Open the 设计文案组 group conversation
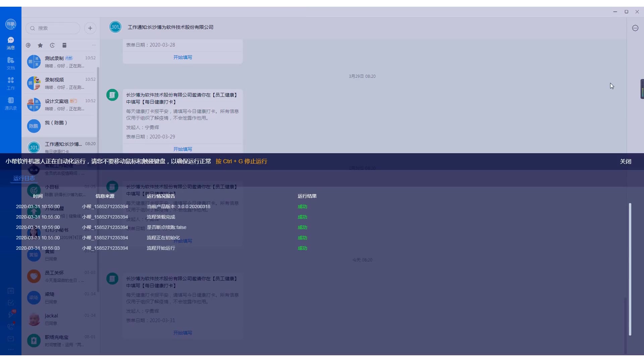Screen dimensions: 644x362 point(60,105)
